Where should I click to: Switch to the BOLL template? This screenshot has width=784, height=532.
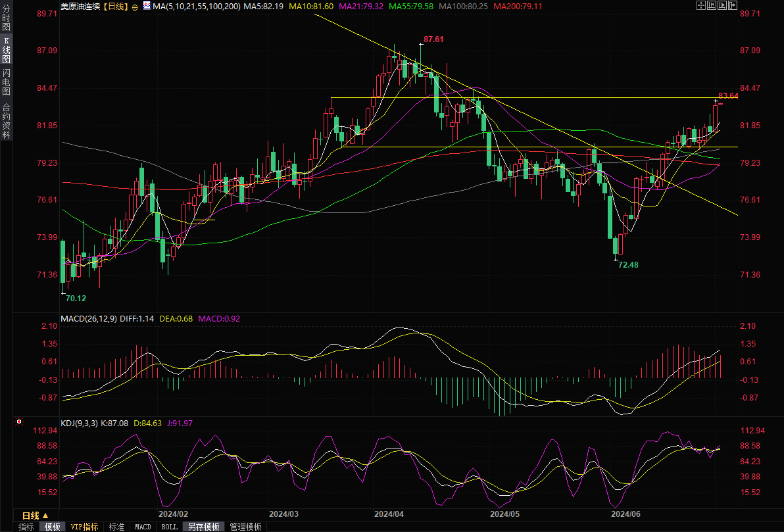(x=169, y=527)
